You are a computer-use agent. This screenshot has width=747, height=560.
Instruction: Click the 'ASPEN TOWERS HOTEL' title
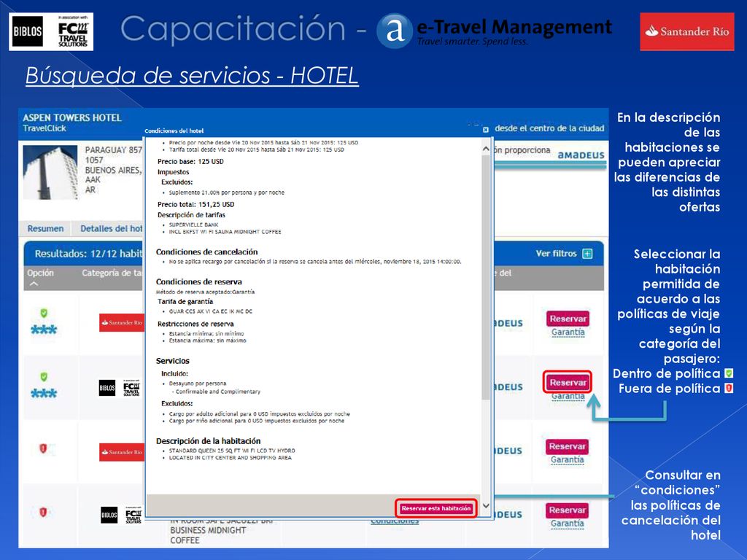click(x=72, y=117)
